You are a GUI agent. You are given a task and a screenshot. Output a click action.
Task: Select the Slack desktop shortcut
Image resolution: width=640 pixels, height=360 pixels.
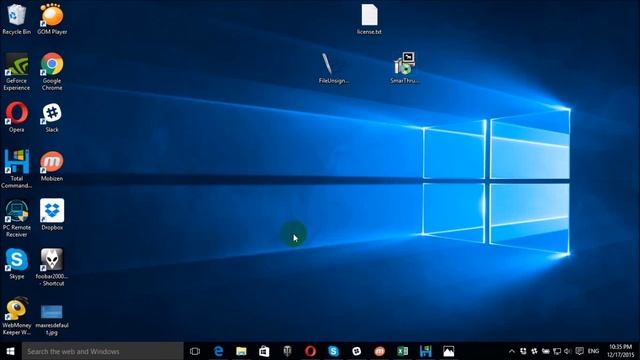52,117
